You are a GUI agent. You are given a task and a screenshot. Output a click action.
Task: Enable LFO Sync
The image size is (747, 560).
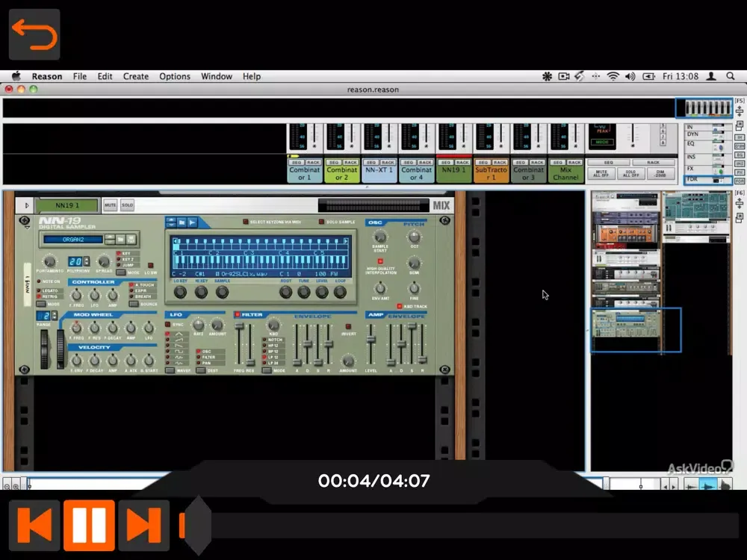click(x=167, y=324)
